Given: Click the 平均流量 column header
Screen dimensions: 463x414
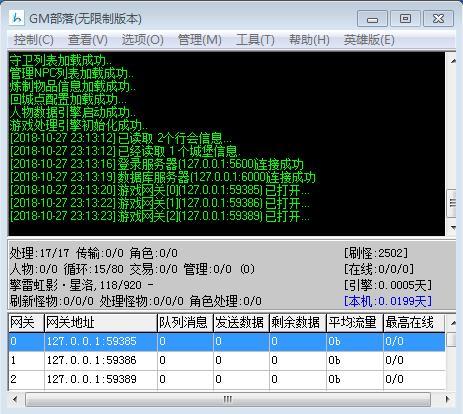Looking at the screenshot, I should (x=355, y=322).
